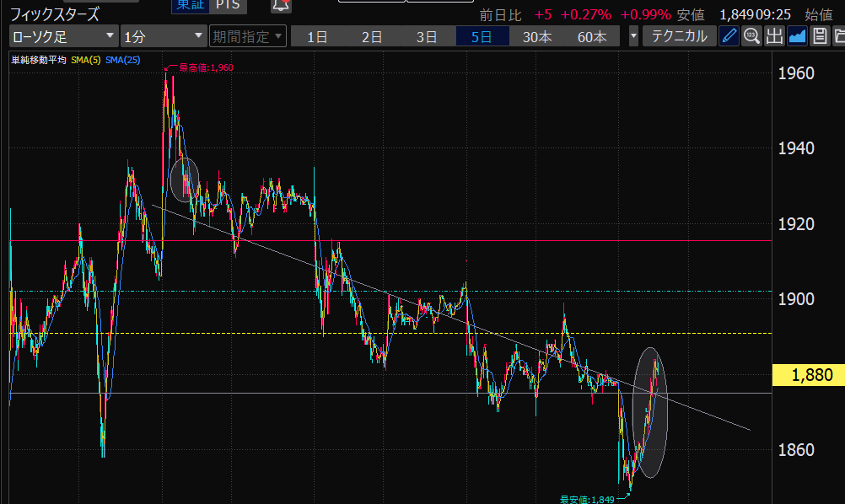
Task: Expand the period range arrow after 60本
Action: coord(633,36)
